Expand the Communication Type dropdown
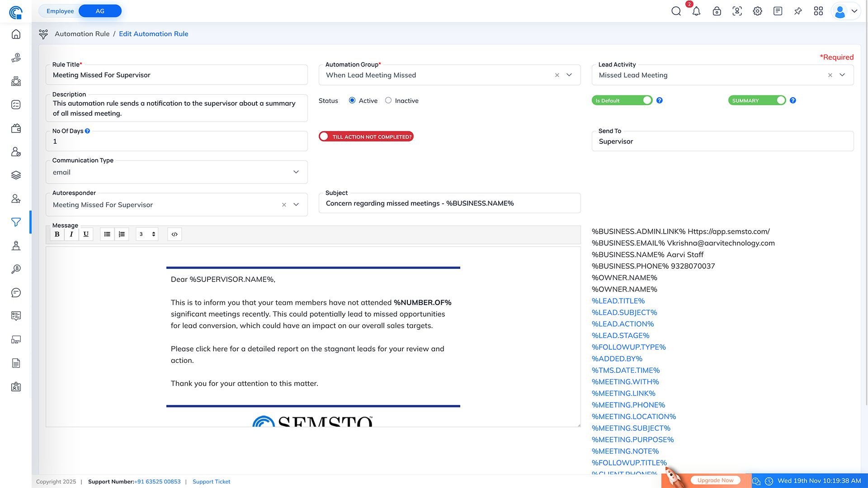 click(296, 172)
